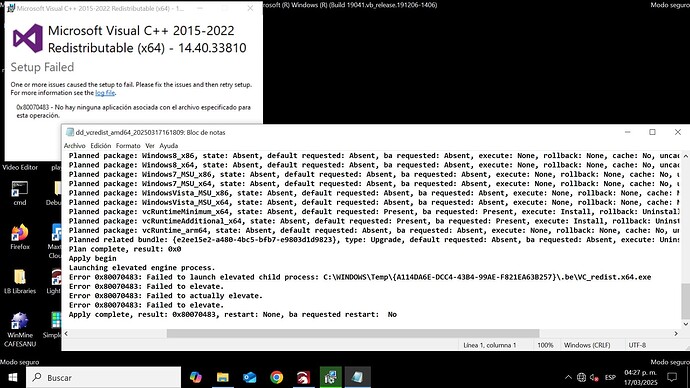The height and width of the screenshot is (388, 690).
Task: Select the Video Editor desktop label
Action: (x=20, y=167)
